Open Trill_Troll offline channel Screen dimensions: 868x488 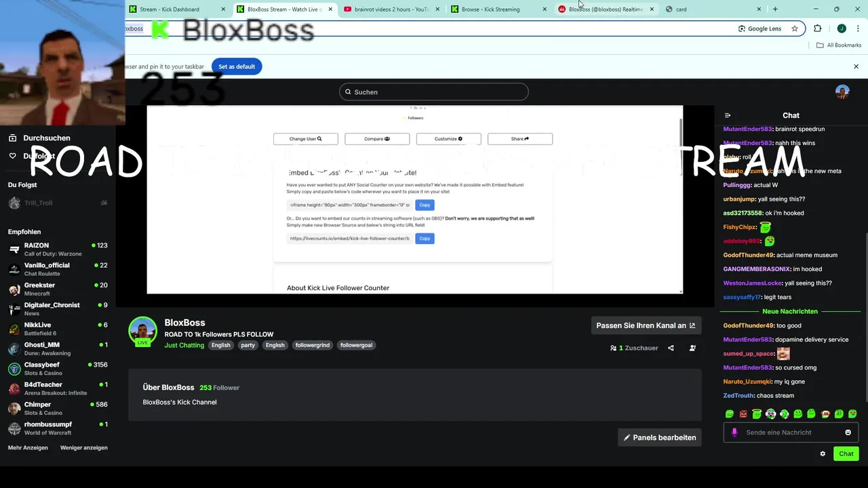[58, 203]
